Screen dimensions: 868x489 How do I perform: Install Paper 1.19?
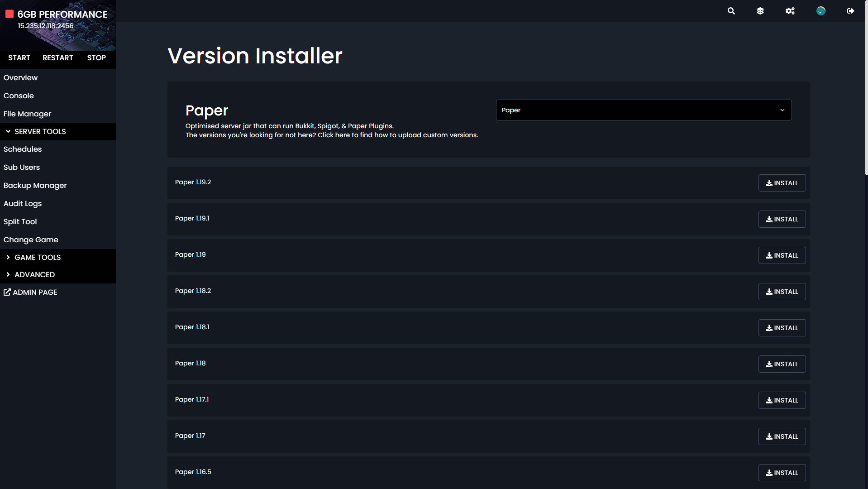(782, 255)
